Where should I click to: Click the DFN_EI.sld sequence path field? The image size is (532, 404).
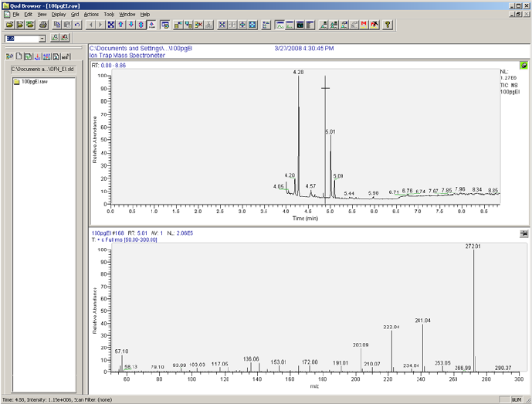click(42, 69)
